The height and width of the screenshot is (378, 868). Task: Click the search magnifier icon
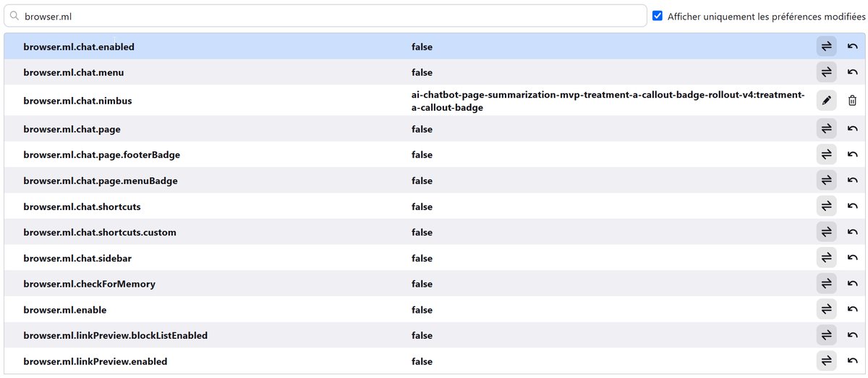tap(14, 15)
